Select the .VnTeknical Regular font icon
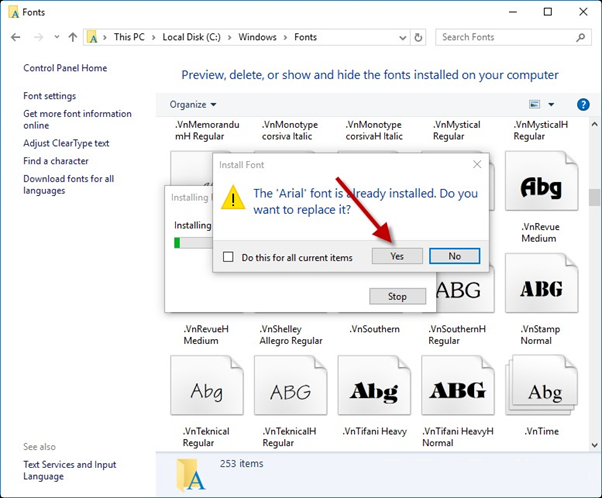 point(207,385)
